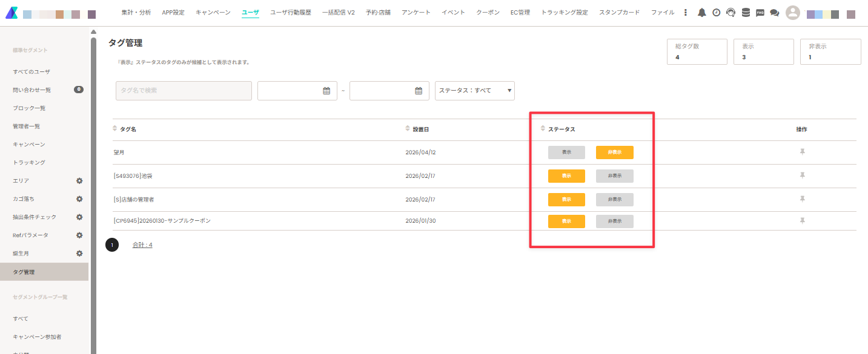Open the notifications bell
Viewport: 868px width, 354px height.
click(x=701, y=13)
